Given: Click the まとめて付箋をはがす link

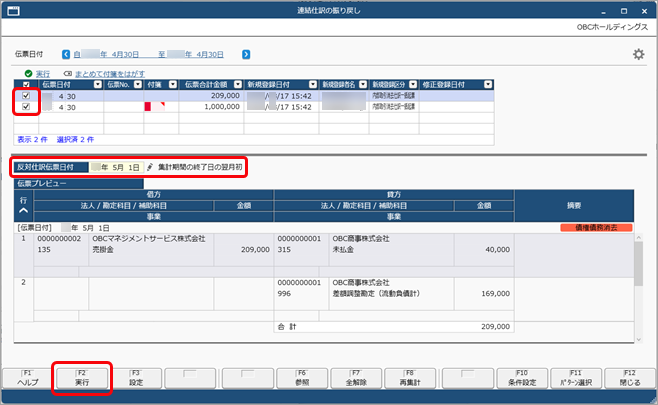Looking at the screenshot, I should pyautogui.click(x=110, y=74).
